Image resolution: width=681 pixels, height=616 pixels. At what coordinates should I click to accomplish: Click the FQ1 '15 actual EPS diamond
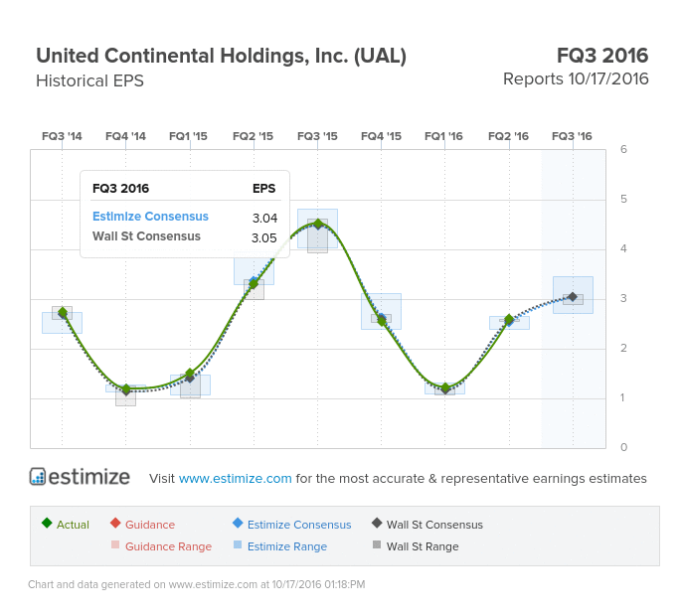pyautogui.click(x=190, y=374)
